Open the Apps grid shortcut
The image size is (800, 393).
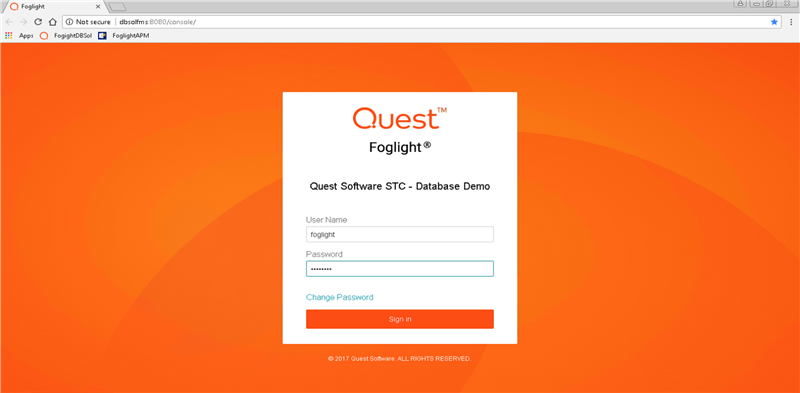[x=19, y=36]
